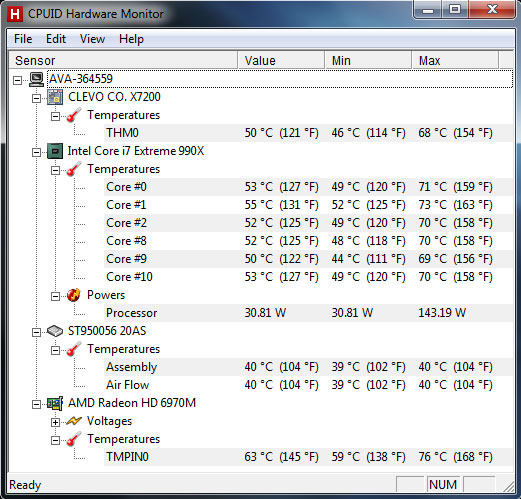Click the Ready status bar text
Viewport: 521px width, 499px height.
click(x=25, y=485)
